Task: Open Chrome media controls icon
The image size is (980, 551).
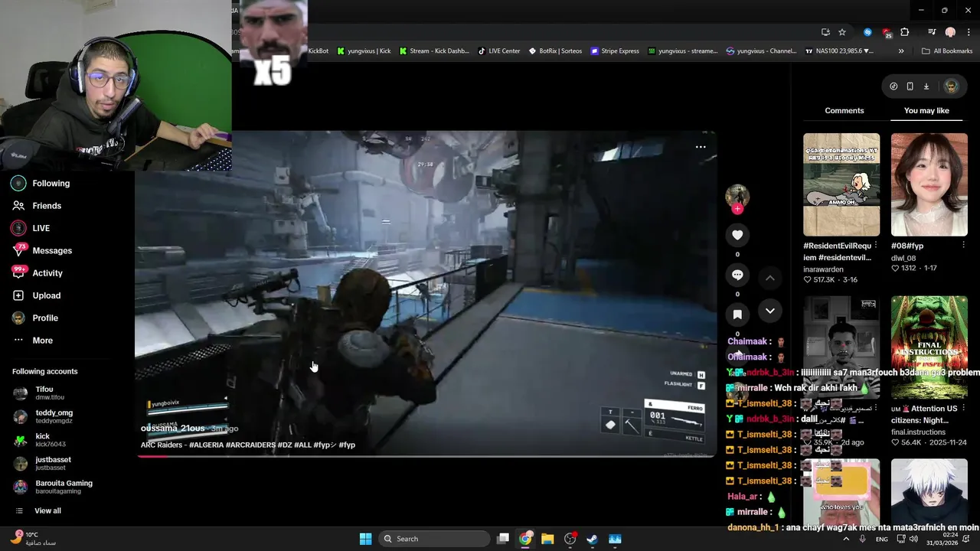Action: (x=932, y=32)
